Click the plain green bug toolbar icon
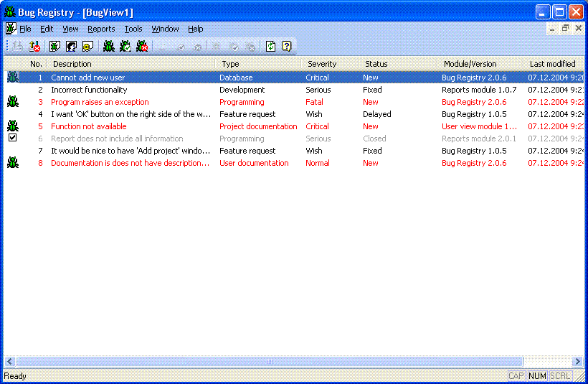 [109, 47]
